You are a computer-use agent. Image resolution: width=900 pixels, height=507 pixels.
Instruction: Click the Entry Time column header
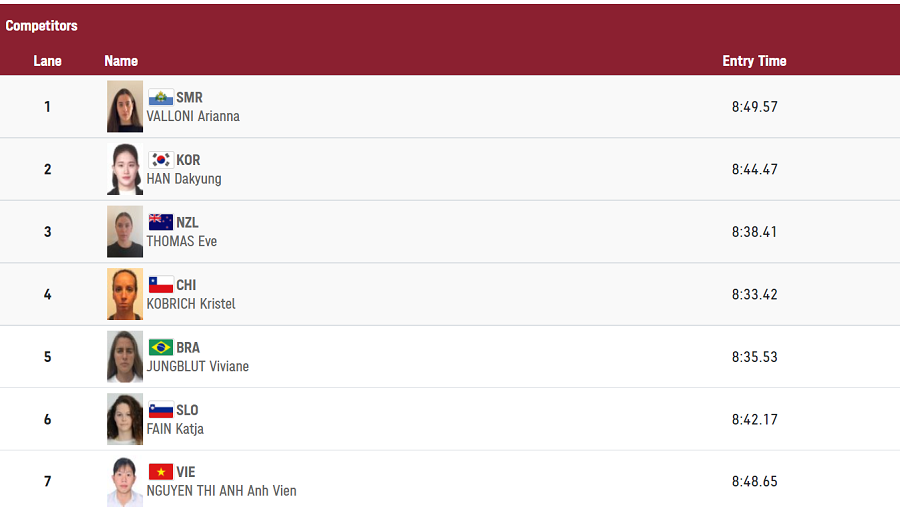[754, 61]
